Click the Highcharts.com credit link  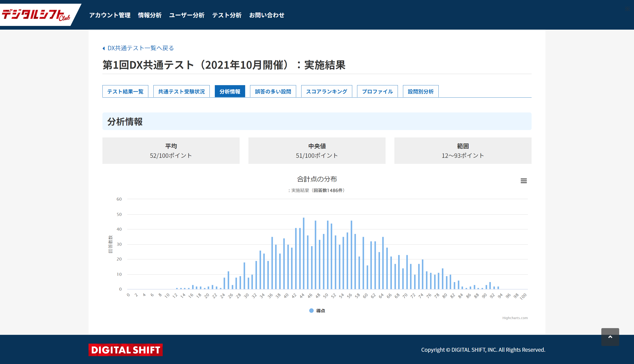pyautogui.click(x=515, y=318)
